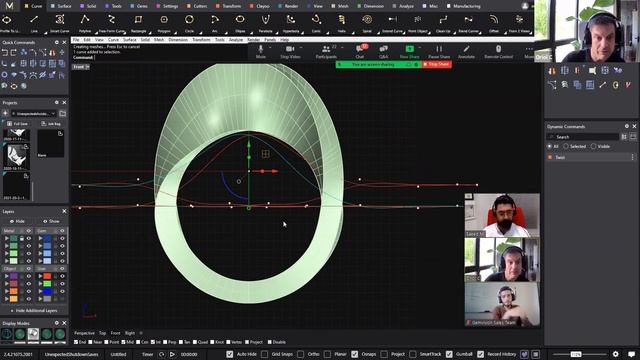Switch to the Perspective viewport tab
This screenshot has width=640, height=360.
point(84,333)
